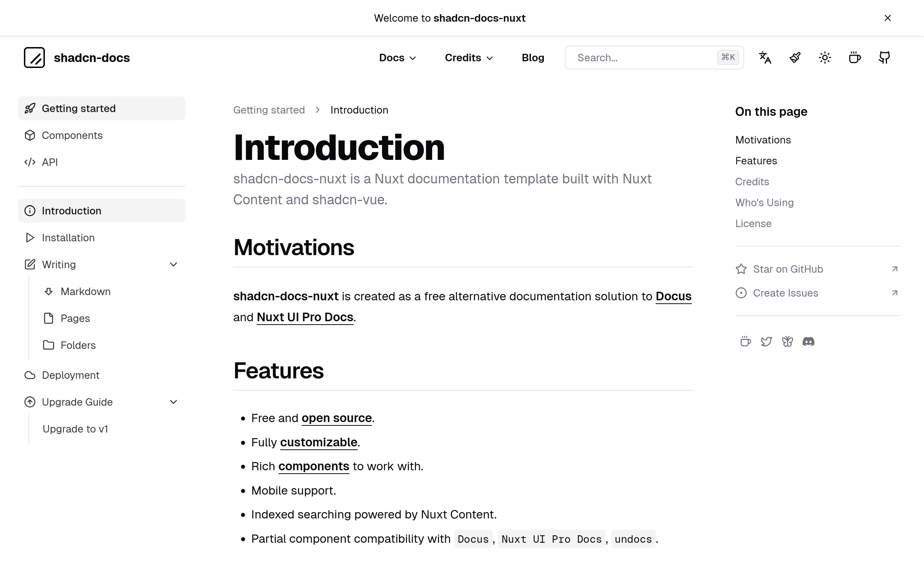Toggle light/dark mode sun icon
This screenshot has width=924, height=570.
[825, 58]
